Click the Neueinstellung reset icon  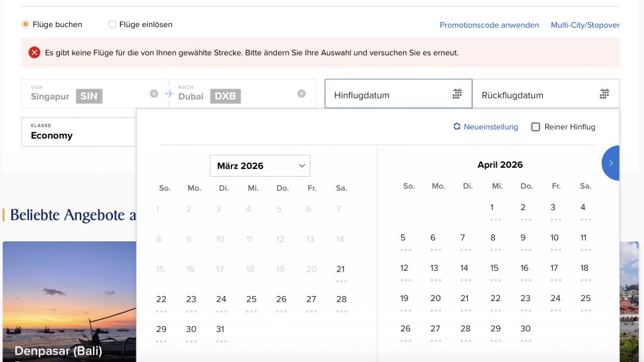pos(457,127)
